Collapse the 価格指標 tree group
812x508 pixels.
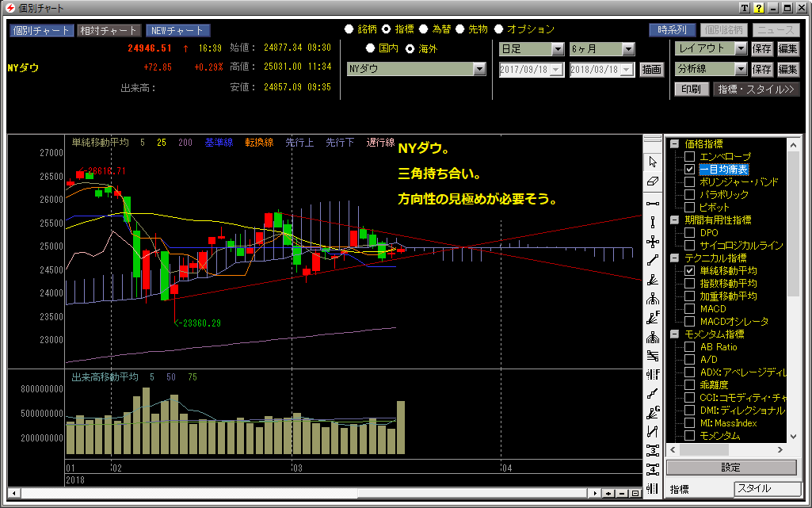click(x=675, y=144)
